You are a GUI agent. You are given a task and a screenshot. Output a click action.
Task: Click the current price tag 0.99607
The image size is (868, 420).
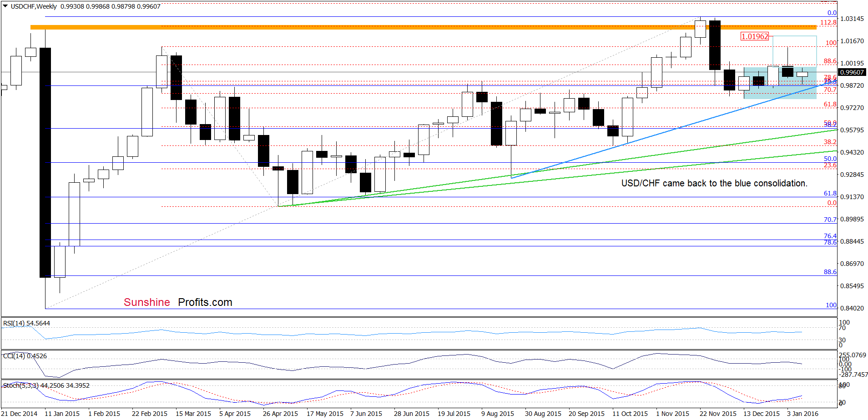(x=853, y=72)
